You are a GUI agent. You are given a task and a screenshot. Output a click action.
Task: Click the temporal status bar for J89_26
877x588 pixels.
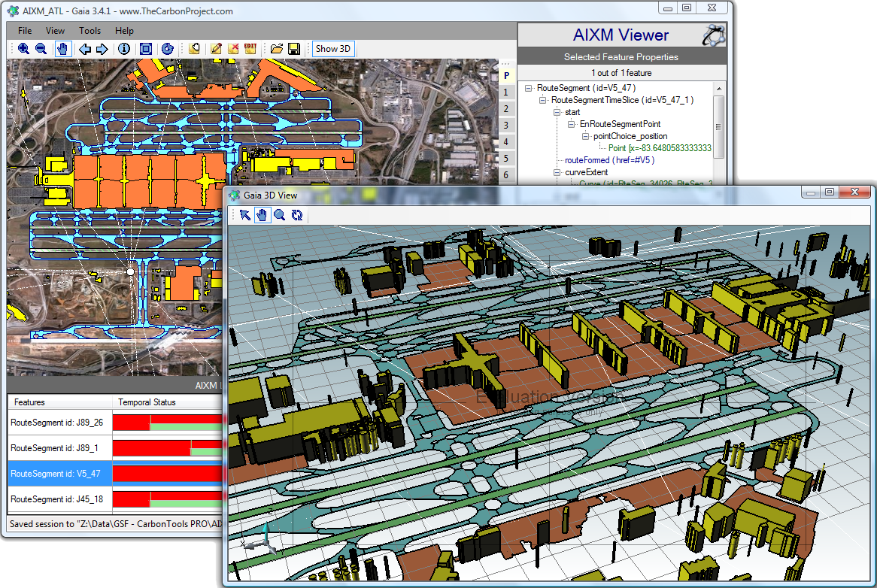168,423
